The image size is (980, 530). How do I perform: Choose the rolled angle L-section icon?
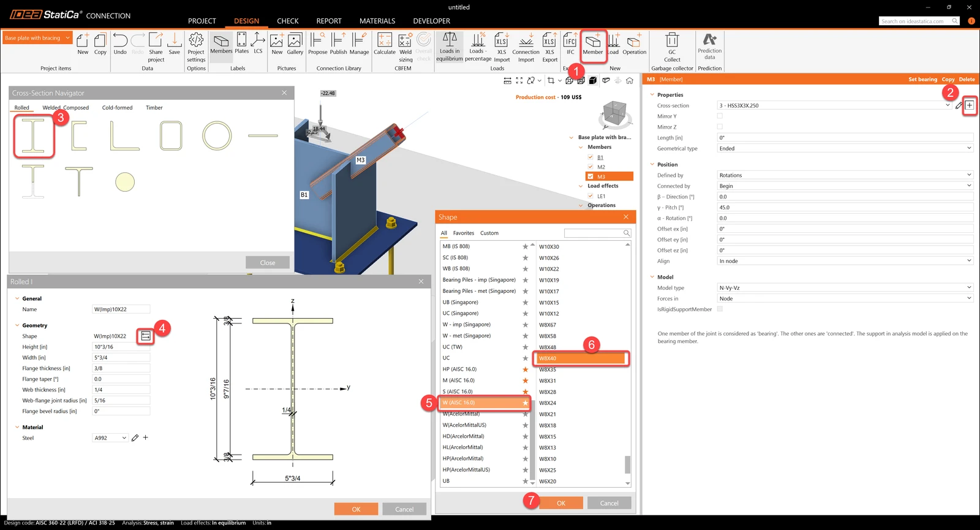(x=125, y=135)
